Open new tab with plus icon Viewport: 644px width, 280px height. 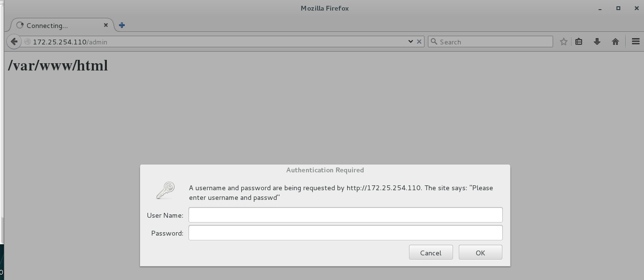point(122,25)
